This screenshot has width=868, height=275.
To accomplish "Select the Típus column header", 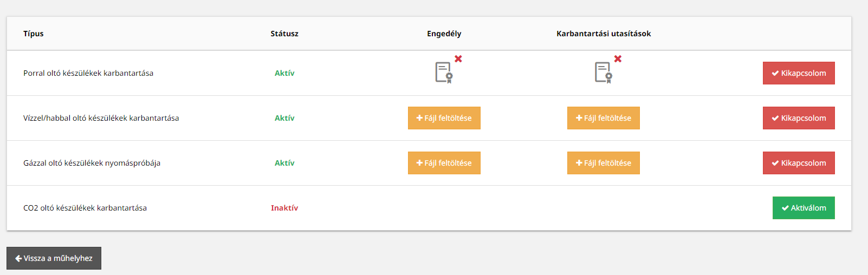I will click(x=34, y=34).
